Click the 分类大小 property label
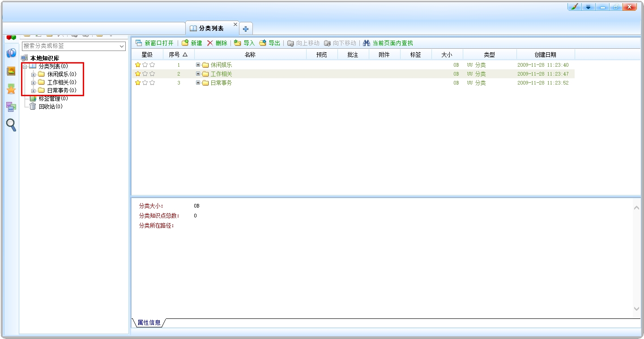The width and height of the screenshot is (644, 339). (x=151, y=206)
